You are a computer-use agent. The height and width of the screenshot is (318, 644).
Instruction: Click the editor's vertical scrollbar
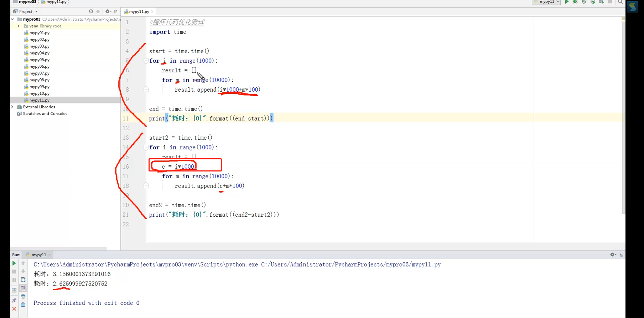coord(623,118)
